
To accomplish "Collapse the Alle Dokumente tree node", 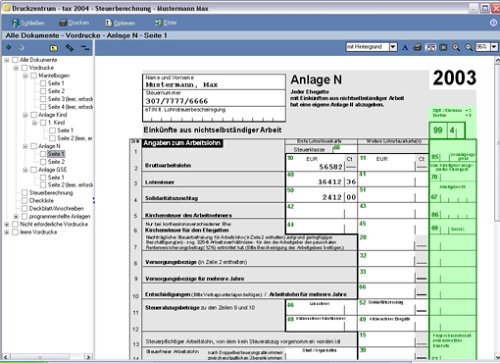I will pos(7,60).
